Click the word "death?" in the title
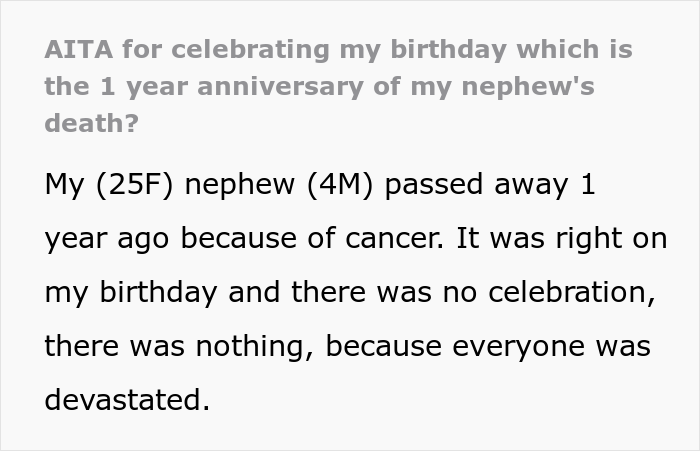The image size is (700, 451). pyautogui.click(x=91, y=123)
